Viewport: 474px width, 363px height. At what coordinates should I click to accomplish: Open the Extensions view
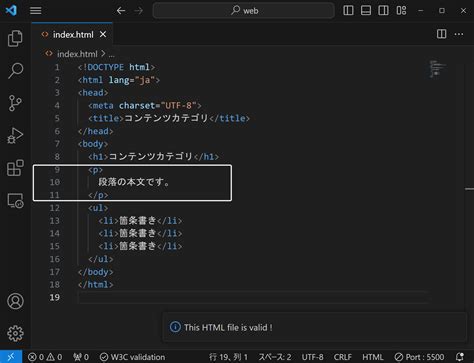click(x=15, y=168)
